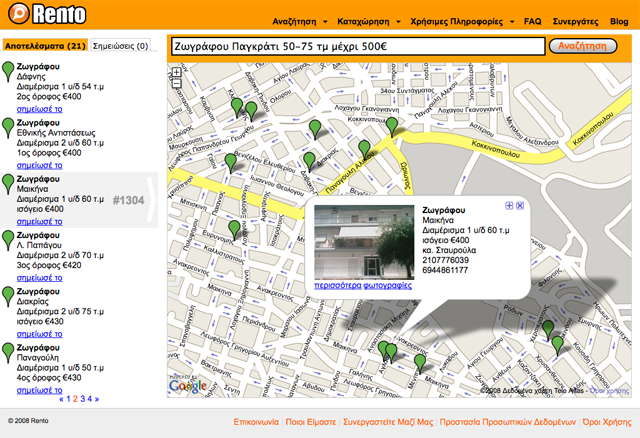Click green pin beside Διακρίας listing
640x438 pixels.
[x=8, y=297]
